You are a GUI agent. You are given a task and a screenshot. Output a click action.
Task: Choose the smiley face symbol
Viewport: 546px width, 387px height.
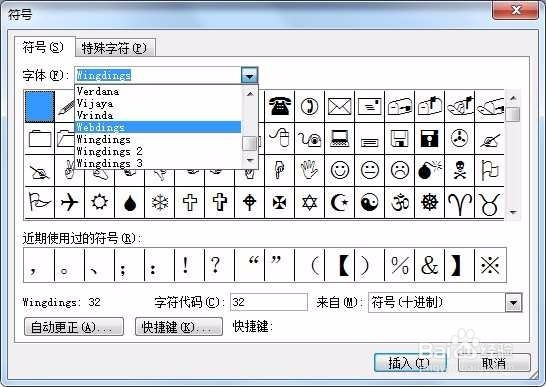(x=340, y=170)
